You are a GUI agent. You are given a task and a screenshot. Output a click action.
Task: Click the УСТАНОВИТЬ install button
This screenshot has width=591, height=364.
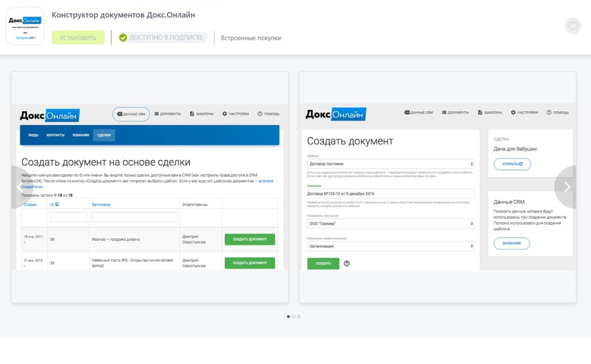78,38
